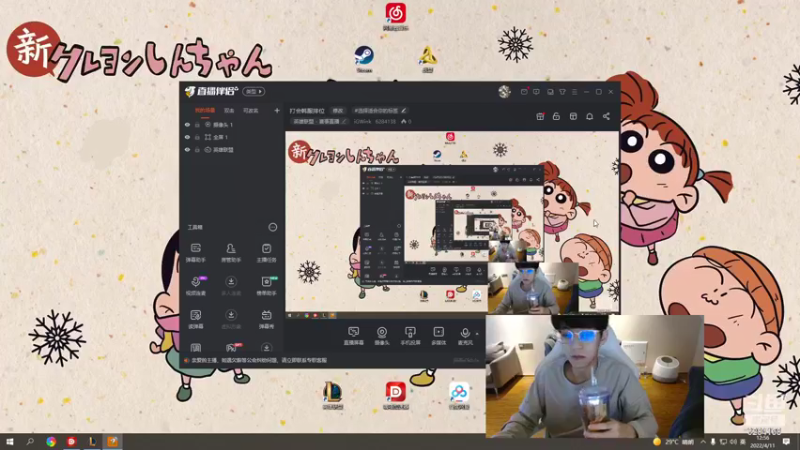Image resolution: width=800 pixels, height=450 pixels.
Task: Open the 弹幕秀 tool icon
Action: 266,319
